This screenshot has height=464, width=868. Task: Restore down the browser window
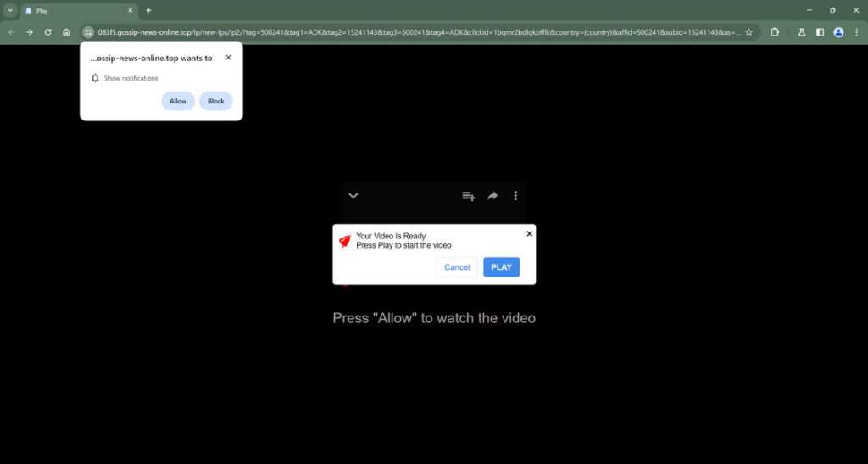[x=832, y=10]
